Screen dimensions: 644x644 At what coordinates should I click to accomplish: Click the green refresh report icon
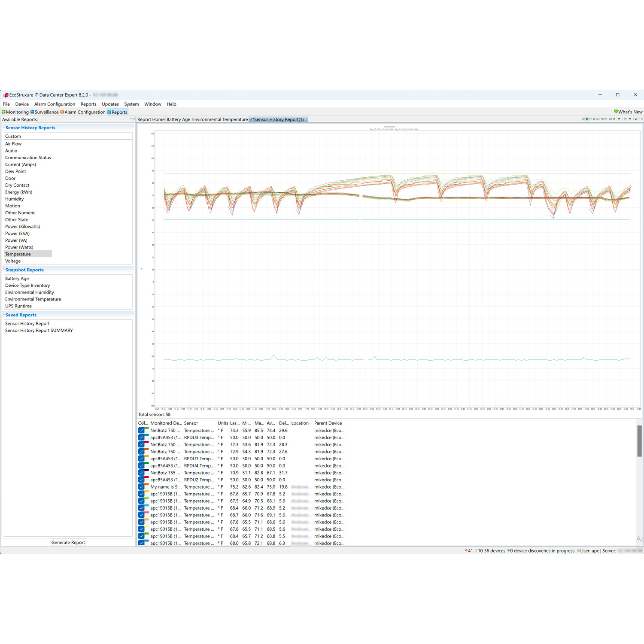[x=614, y=119]
